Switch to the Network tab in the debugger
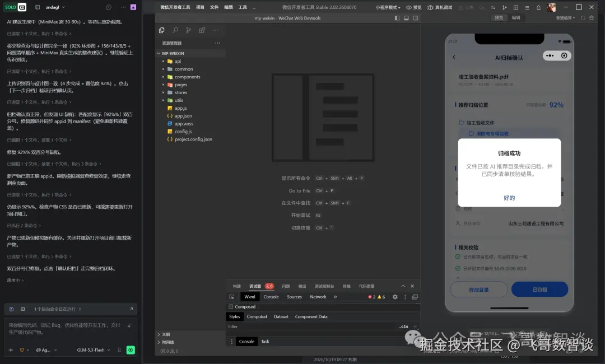Viewport: 605px width, 364px height. click(x=318, y=297)
